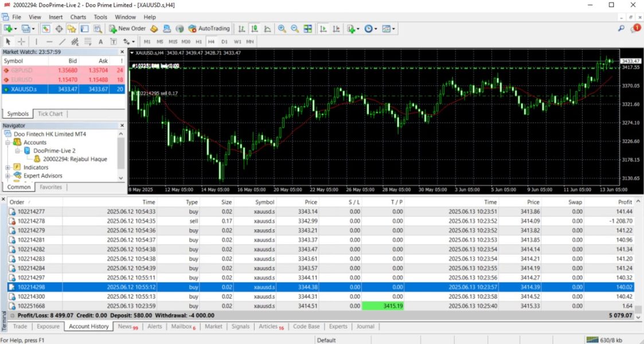Switch to D1 timeframe
Image resolution: width=644 pixels, height=344 pixels.
coord(224,42)
